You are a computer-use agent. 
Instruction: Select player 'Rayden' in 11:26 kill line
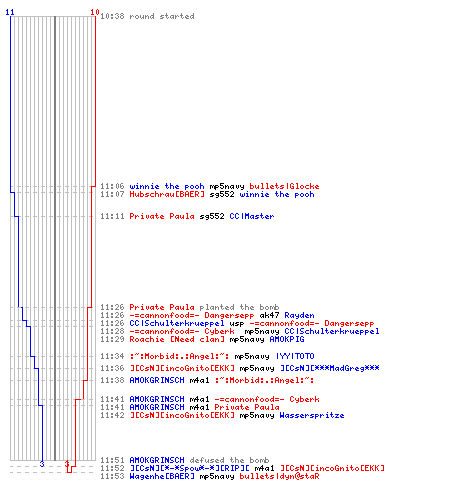pyautogui.click(x=299, y=315)
